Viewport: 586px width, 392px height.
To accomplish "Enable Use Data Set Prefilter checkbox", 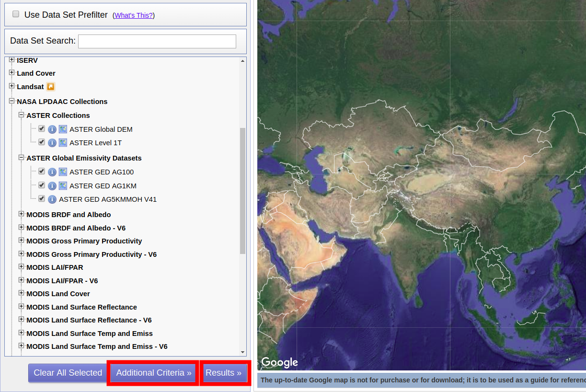I will point(16,14).
